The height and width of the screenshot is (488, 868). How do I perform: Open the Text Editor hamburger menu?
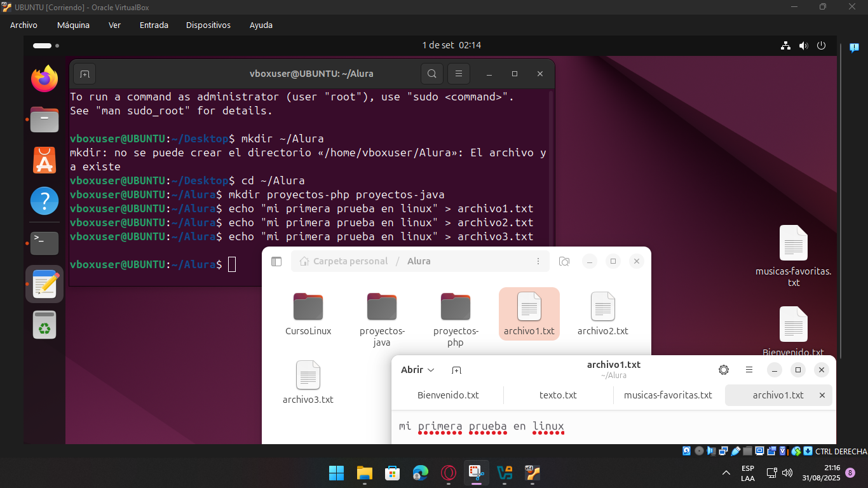pyautogui.click(x=749, y=370)
